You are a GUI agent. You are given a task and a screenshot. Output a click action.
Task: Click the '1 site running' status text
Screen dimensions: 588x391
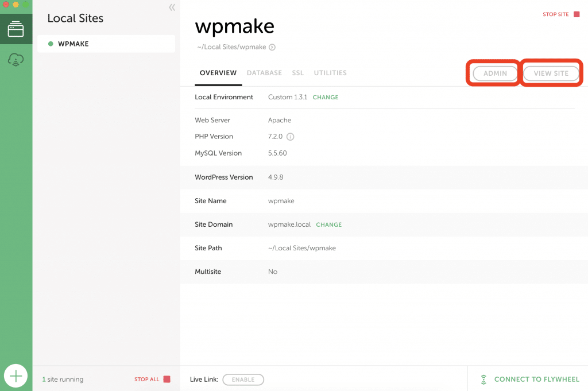click(x=63, y=380)
